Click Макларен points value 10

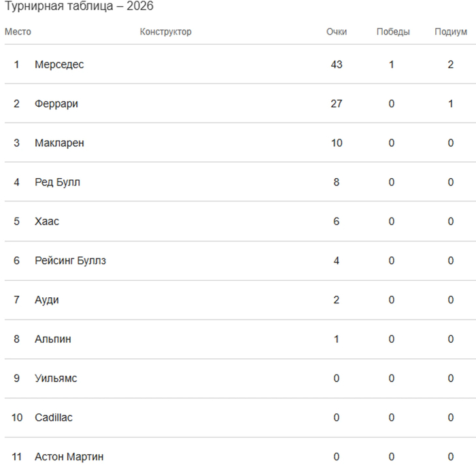[x=337, y=143]
